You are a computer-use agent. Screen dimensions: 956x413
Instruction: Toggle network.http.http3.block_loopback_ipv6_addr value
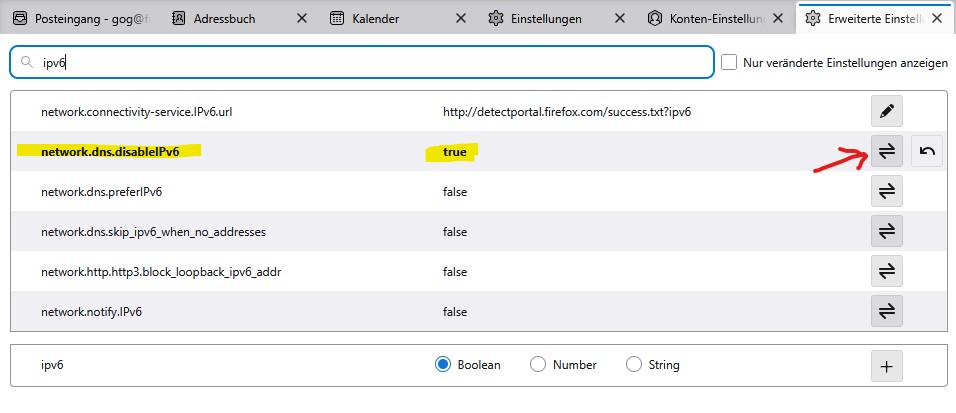pos(886,271)
